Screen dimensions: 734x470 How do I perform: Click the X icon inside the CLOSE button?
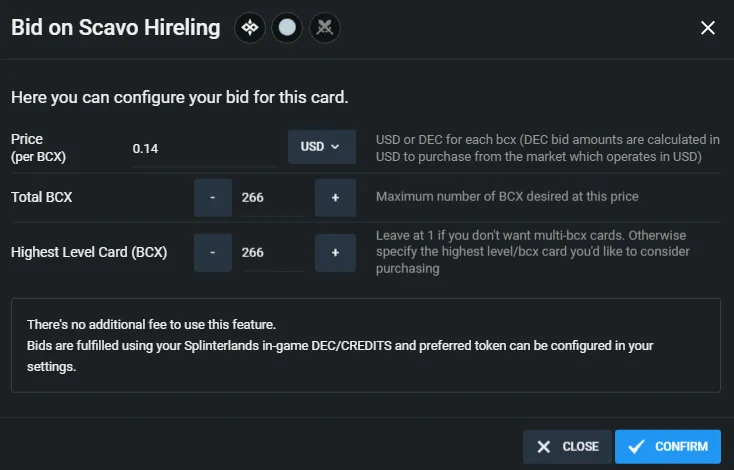point(543,447)
